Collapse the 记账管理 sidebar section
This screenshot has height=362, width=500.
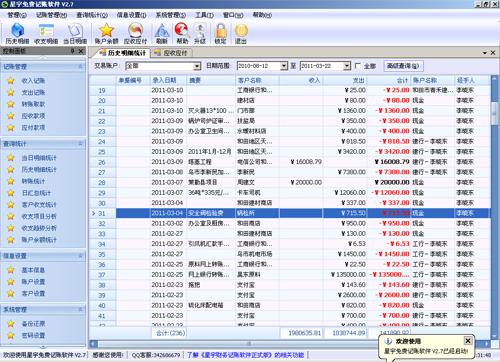(80, 67)
